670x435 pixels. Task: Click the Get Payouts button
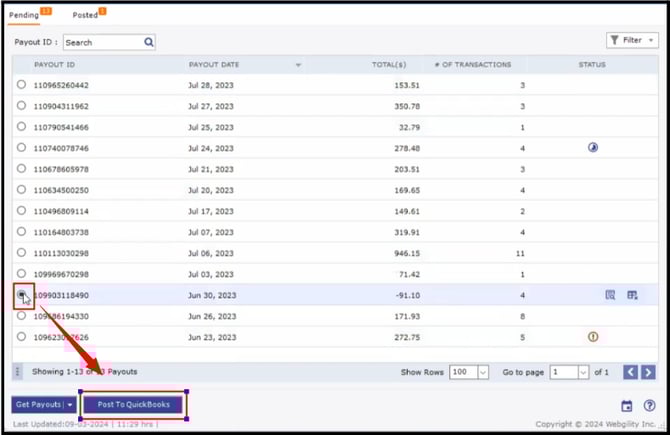point(38,405)
